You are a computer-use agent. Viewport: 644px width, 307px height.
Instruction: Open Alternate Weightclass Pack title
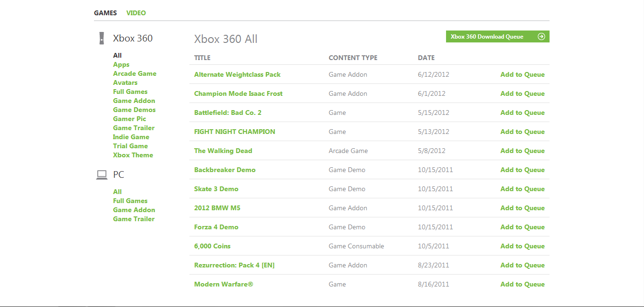[x=237, y=74]
